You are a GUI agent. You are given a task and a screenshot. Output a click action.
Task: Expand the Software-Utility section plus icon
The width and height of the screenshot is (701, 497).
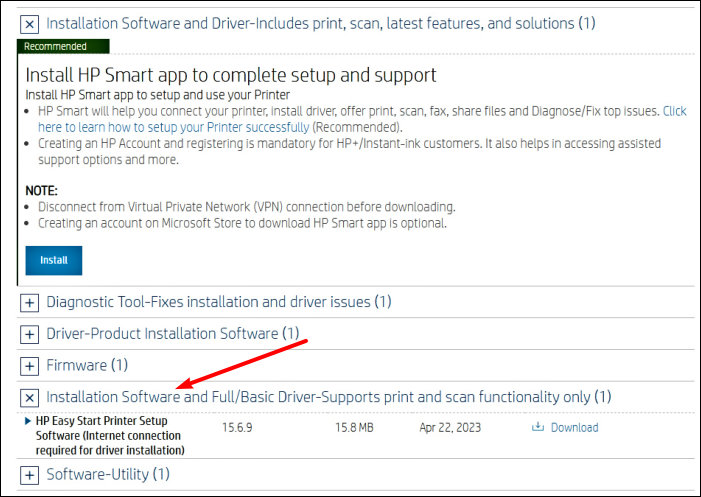(30, 475)
